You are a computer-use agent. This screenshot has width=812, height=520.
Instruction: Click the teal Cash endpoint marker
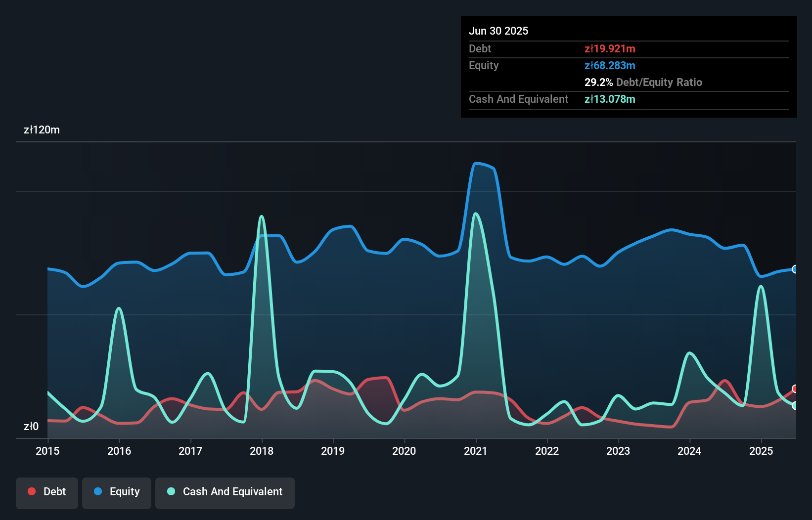point(795,405)
